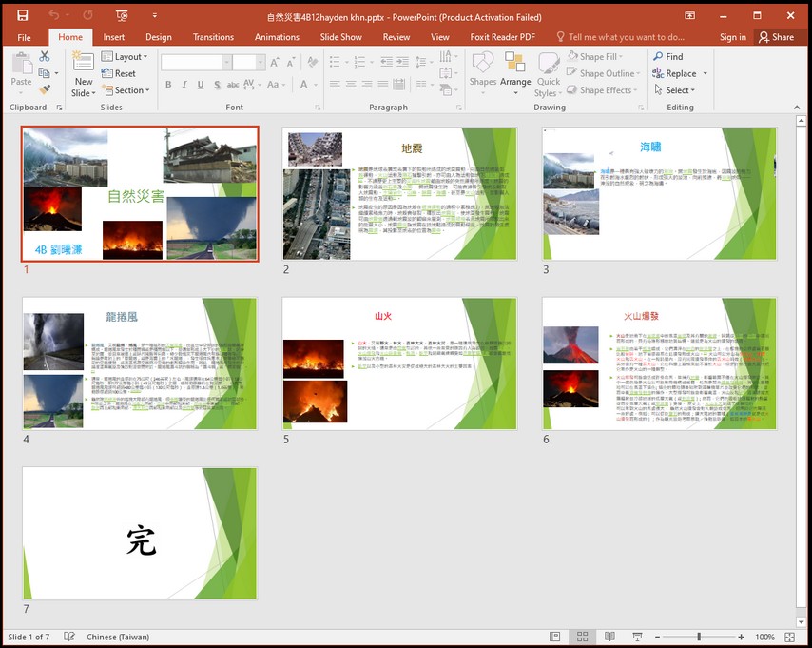
Task: Click the Share button
Action: tap(776, 37)
